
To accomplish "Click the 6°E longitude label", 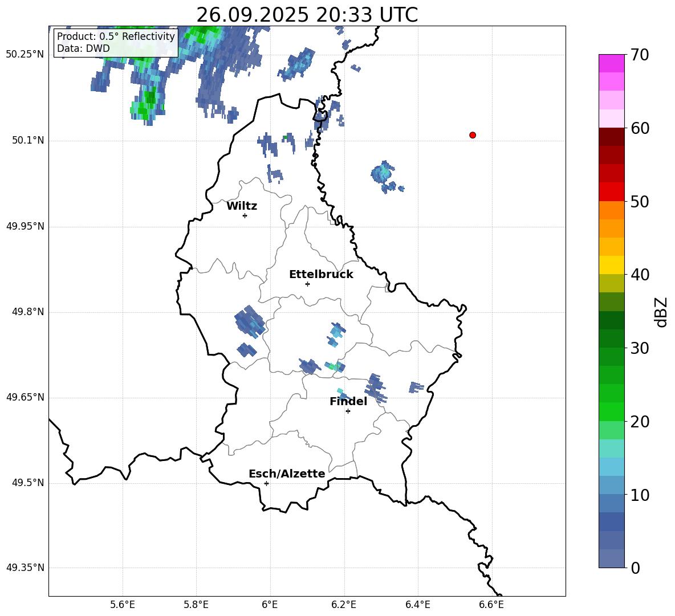I will [270, 605].
